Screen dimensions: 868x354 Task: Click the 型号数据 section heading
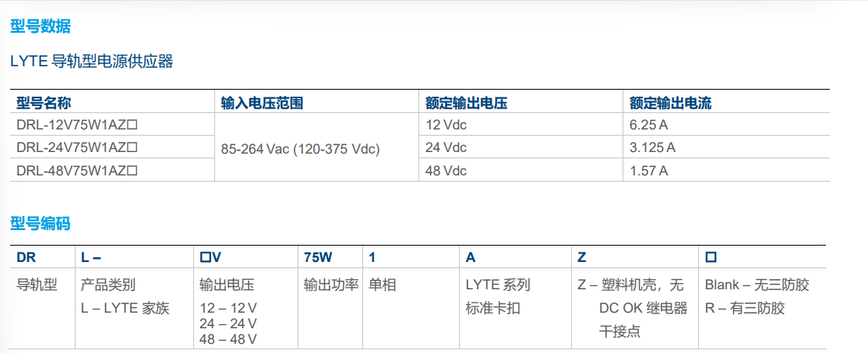point(41,26)
